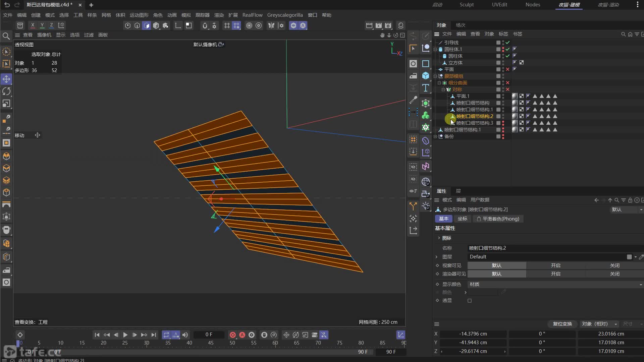Toggle the Z axis lock
Screen dimensions: 644x362
51,25
